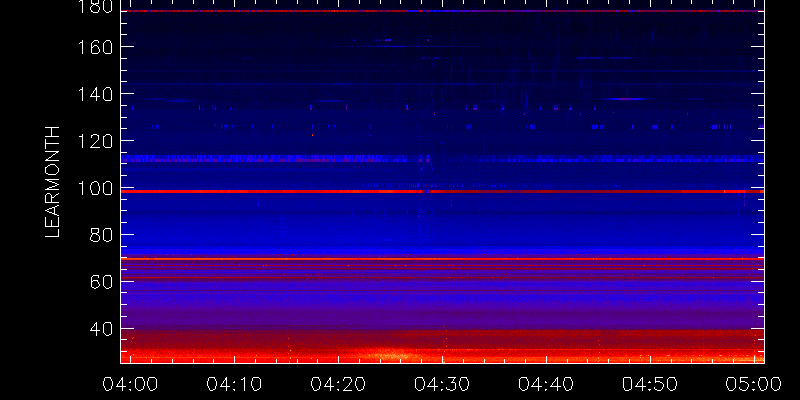This screenshot has width=800, height=400.
Task: Click the 100 frequency axis label
Action: coord(94,188)
